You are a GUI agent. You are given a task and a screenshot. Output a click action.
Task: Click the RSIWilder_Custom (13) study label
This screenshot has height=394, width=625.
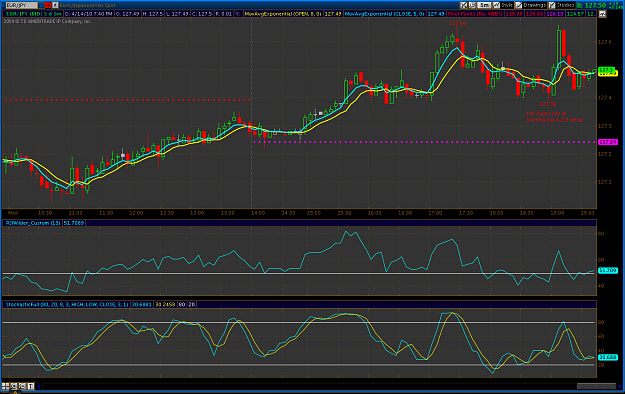[33, 223]
